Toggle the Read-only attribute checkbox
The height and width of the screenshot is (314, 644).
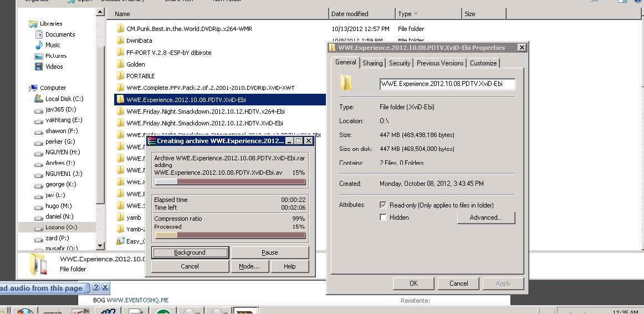[x=383, y=205]
